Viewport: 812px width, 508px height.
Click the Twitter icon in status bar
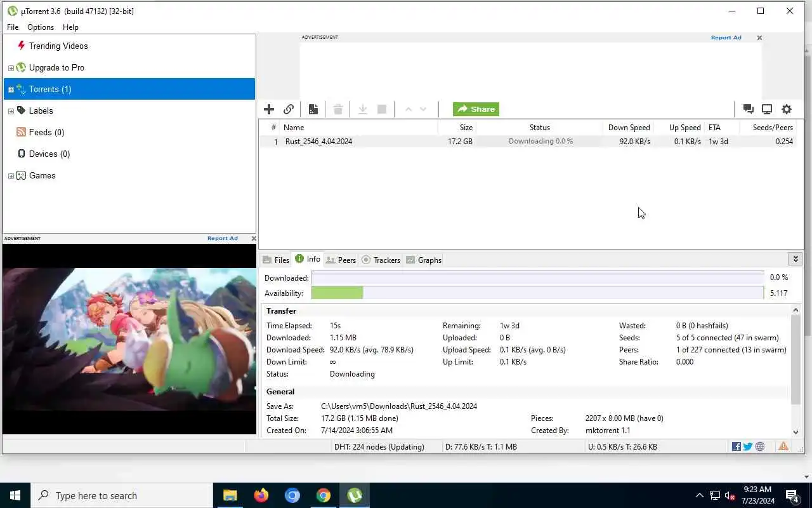(x=748, y=446)
